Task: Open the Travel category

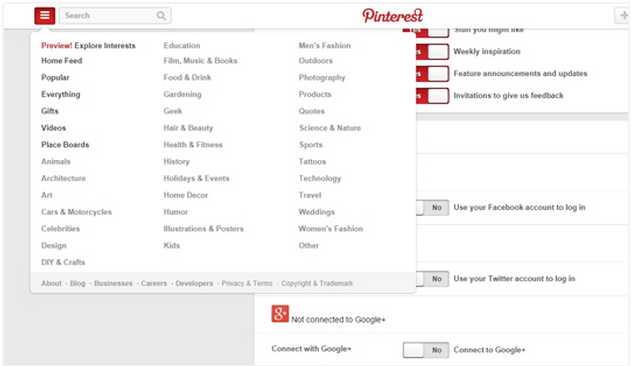Action: coord(310,195)
